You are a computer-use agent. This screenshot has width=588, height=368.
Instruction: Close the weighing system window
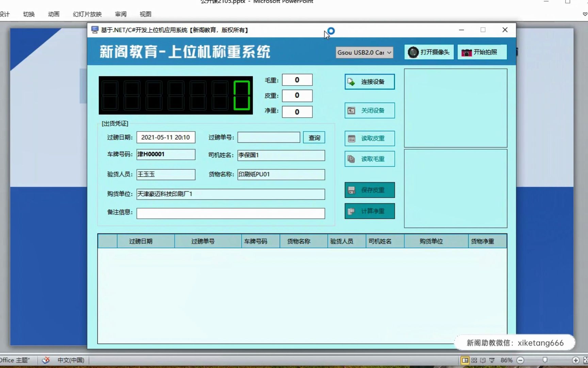pos(505,30)
